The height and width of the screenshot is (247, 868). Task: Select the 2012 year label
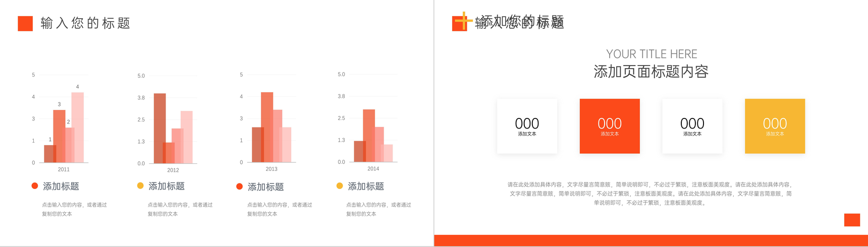coord(173,170)
